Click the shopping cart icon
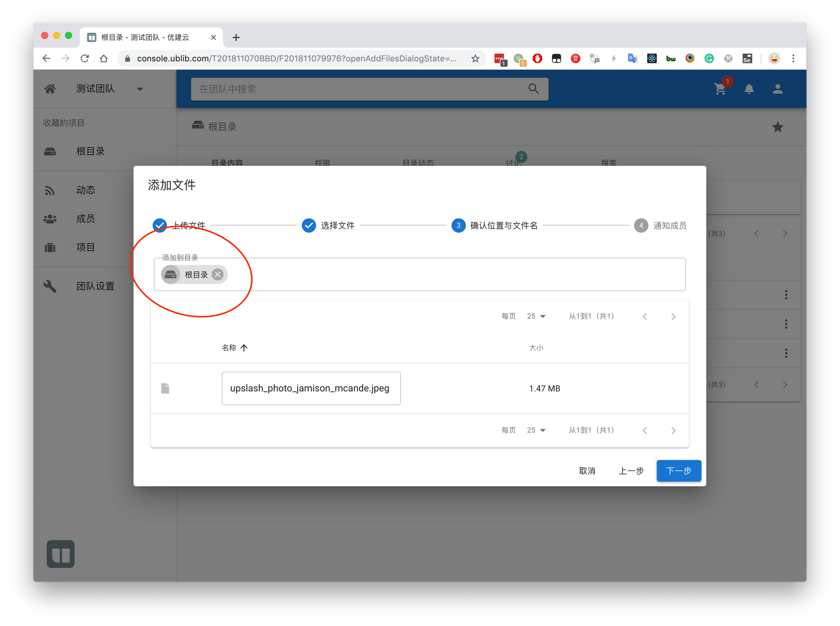The width and height of the screenshot is (840, 626). point(720,89)
